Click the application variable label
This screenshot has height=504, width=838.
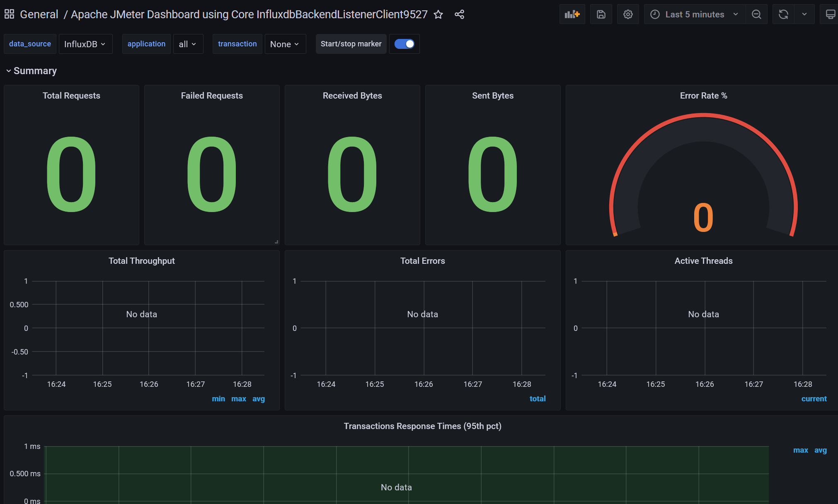[x=146, y=44]
